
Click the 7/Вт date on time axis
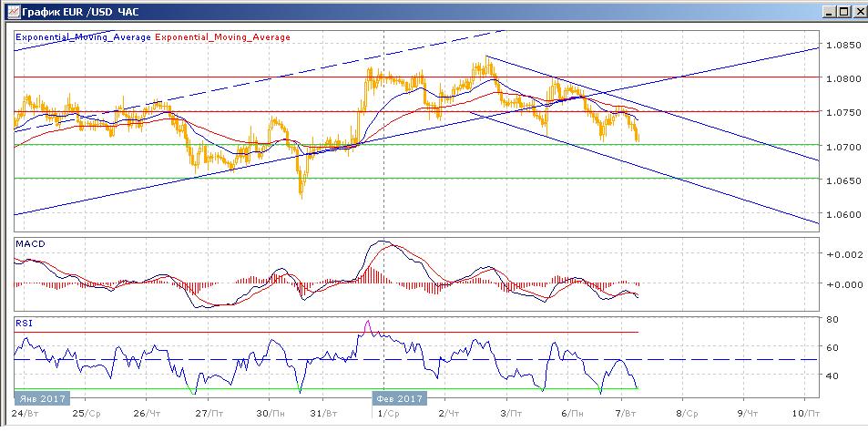pyautogui.click(x=625, y=413)
